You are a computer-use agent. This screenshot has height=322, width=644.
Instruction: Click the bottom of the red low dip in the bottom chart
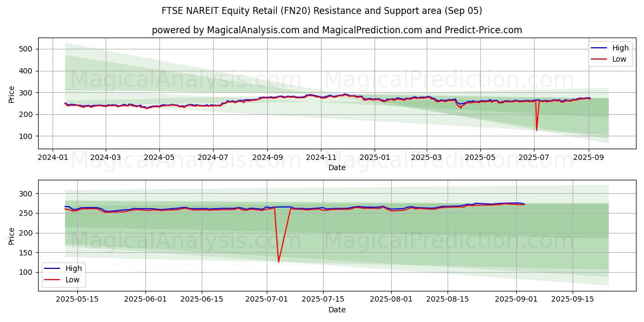click(279, 262)
